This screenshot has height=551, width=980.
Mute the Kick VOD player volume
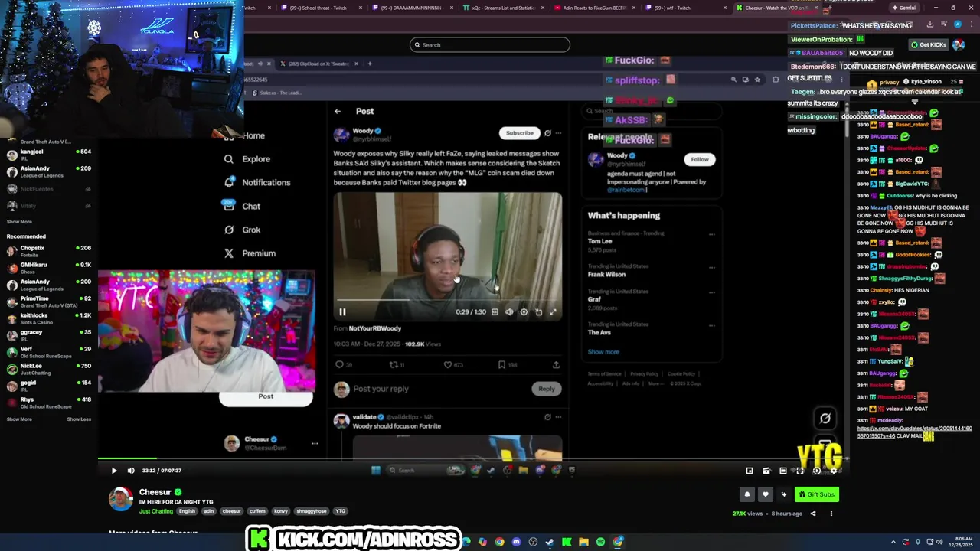(131, 471)
